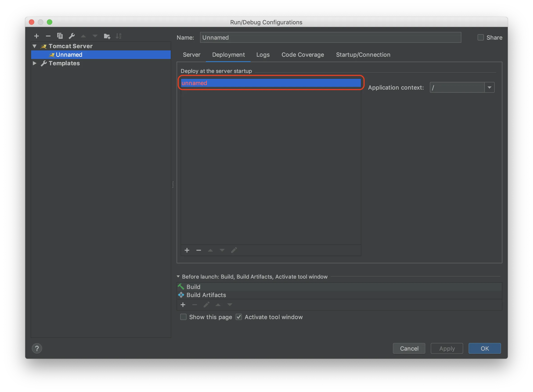This screenshot has height=392, width=533.
Task: Edit the unnamed deployment artifact
Action: [x=234, y=250]
